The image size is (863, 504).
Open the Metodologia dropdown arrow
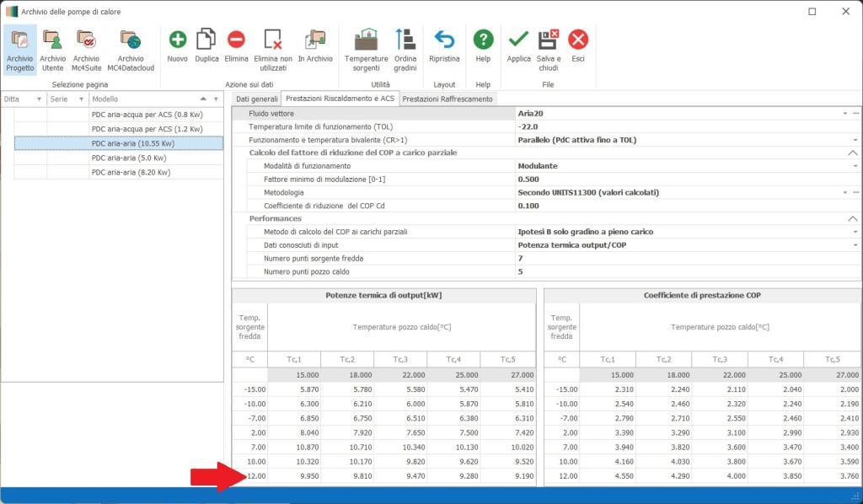pyautogui.click(x=844, y=192)
